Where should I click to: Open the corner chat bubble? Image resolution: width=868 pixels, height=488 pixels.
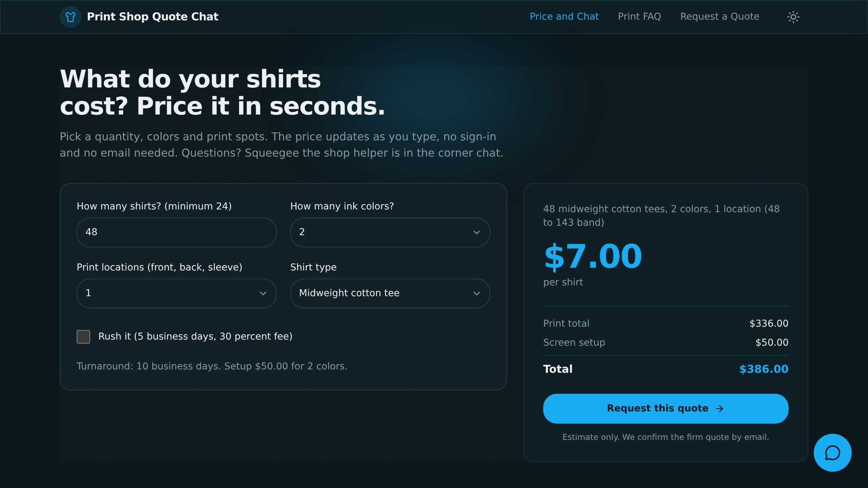tap(832, 452)
